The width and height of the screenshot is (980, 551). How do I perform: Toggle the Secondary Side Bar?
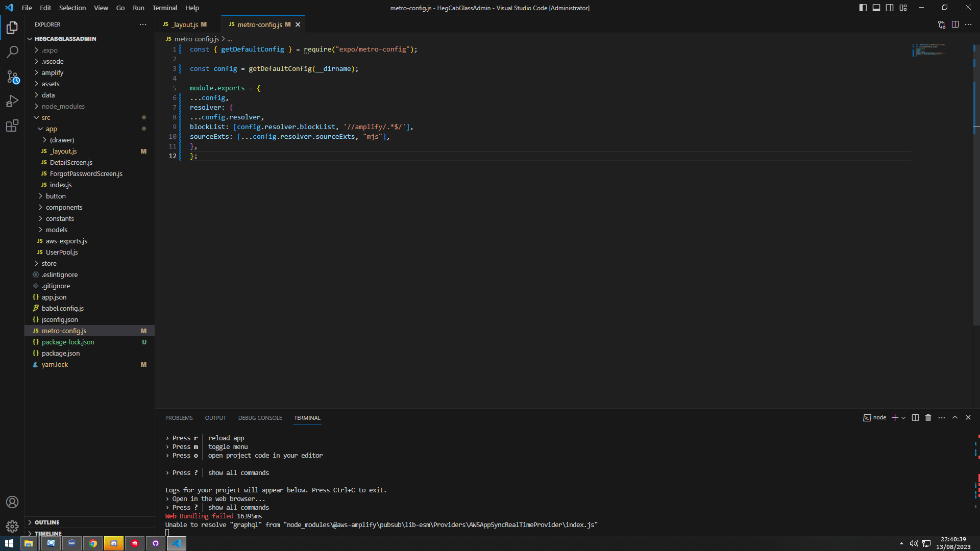point(889,8)
